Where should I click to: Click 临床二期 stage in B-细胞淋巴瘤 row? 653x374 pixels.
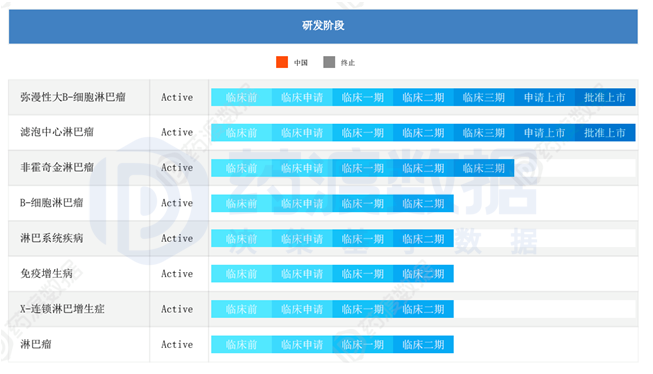423,204
